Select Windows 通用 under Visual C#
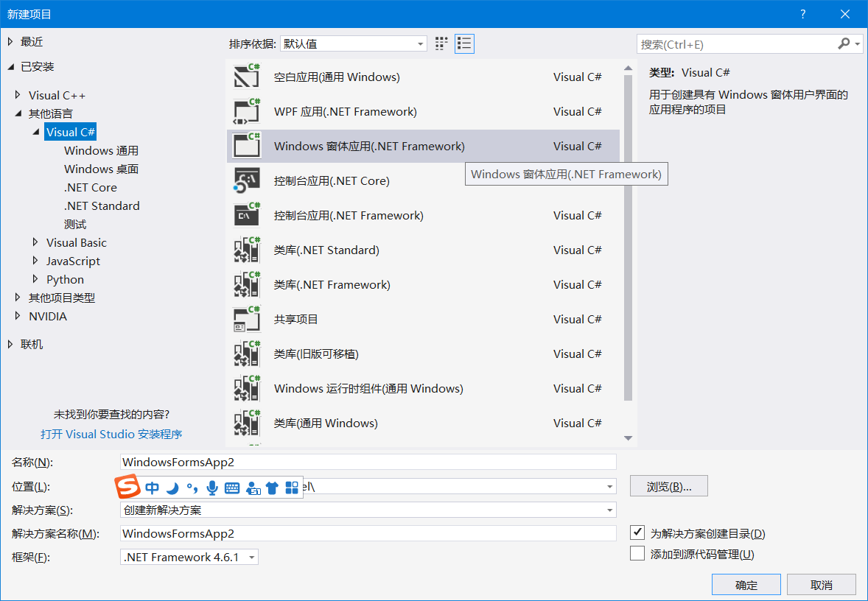Image resolution: width=868 pixels, height=601 pixels. [x=101, y=150]
